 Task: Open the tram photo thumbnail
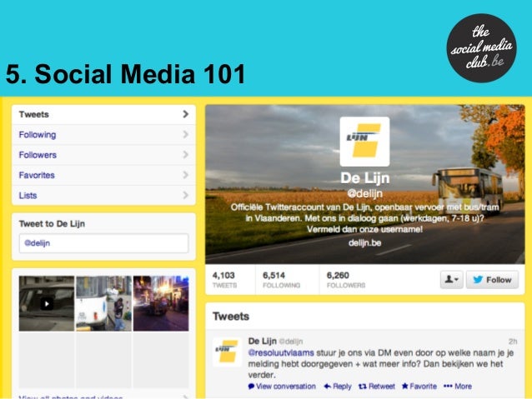click(x=103, y=303)
